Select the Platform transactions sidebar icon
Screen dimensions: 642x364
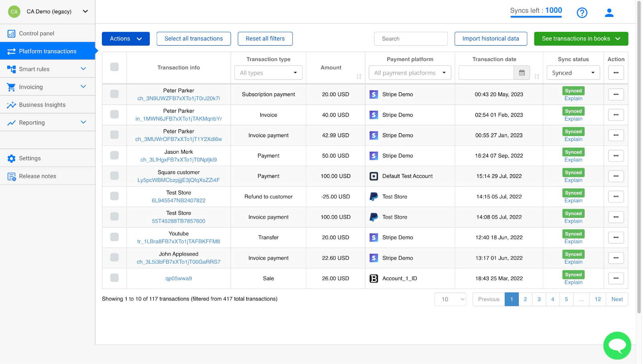pos(11,51)
